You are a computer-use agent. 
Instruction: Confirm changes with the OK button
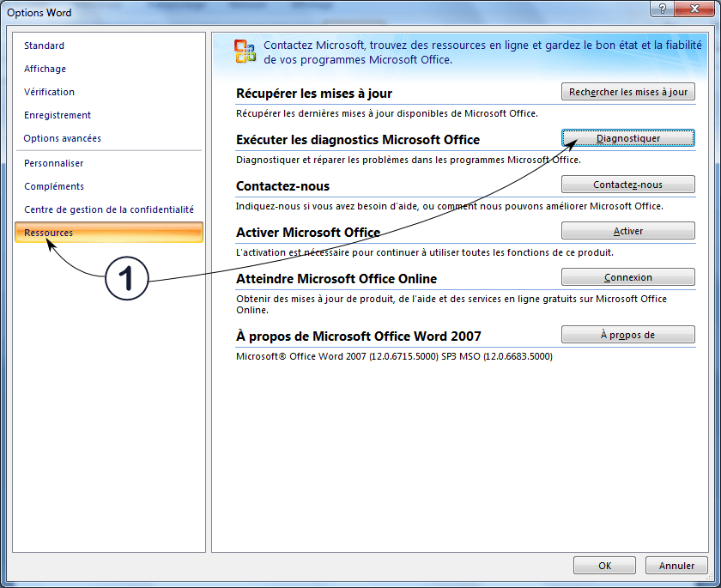click(604, 565)
